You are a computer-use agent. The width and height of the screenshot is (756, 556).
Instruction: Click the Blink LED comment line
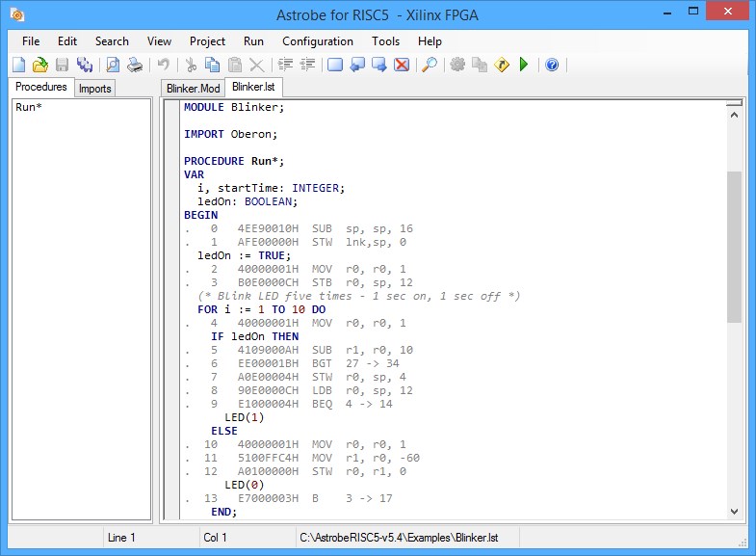point(358,296)
